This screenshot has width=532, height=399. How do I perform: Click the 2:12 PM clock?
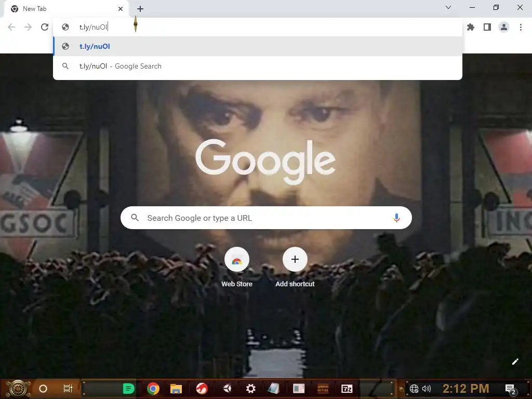(x=466, y=389)
